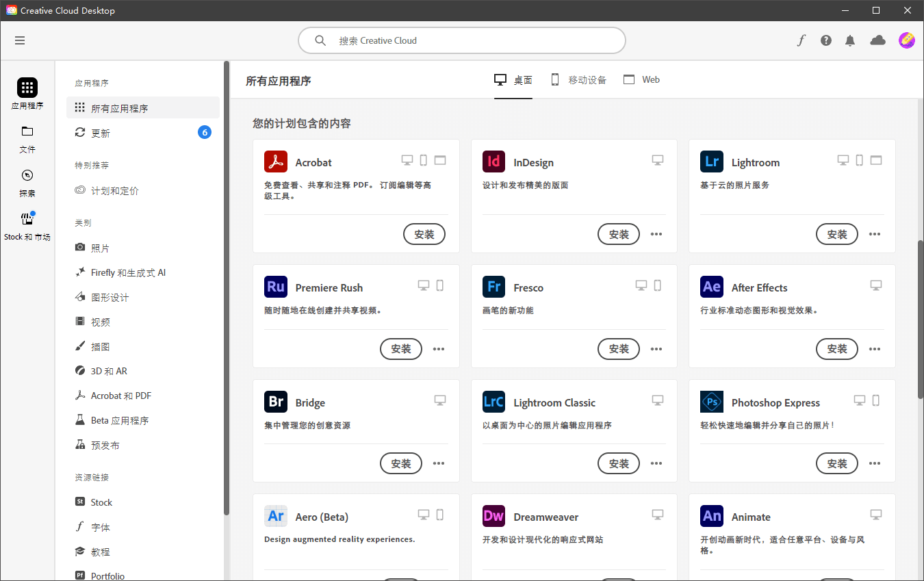Open more options for InDesign

tap(656, 234)
